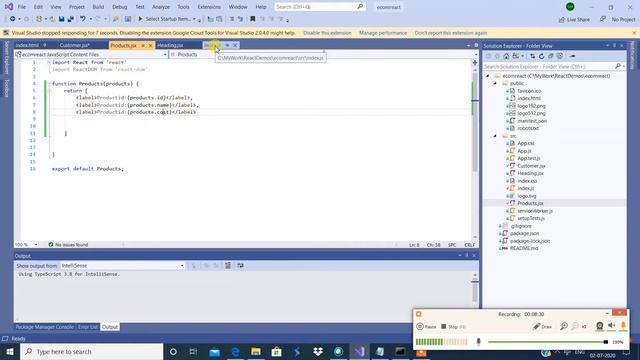Screen dimensions: 640x360
Task: Open the Debug menu
Action: pos(120,7)
